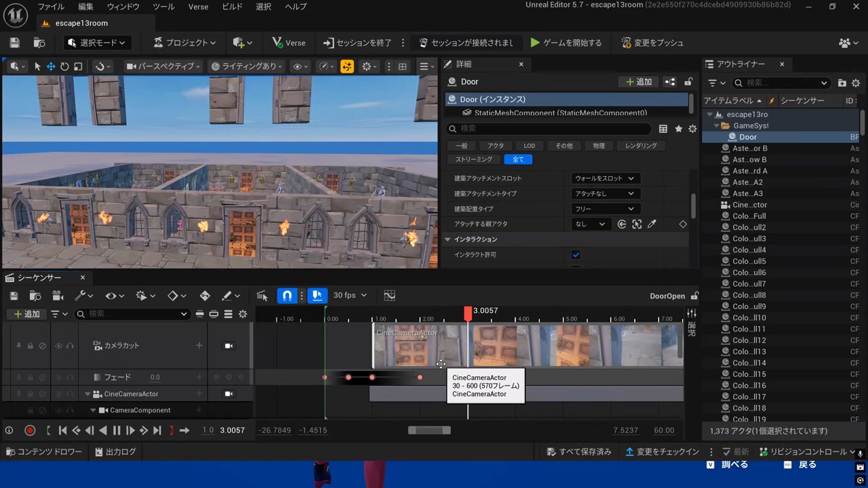
Task: Select the viewport translate (move) gizmo tool
Action: click(51, 66)
